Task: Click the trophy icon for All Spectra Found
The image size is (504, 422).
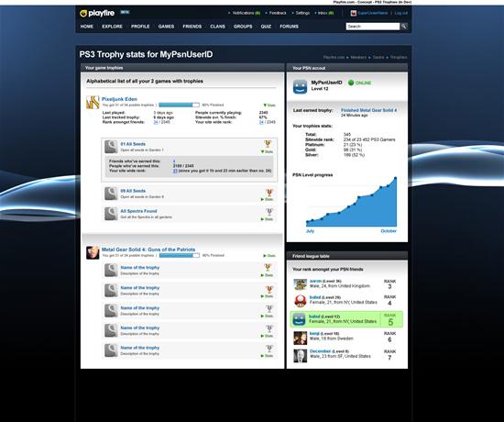Action: tap(269, 212)
